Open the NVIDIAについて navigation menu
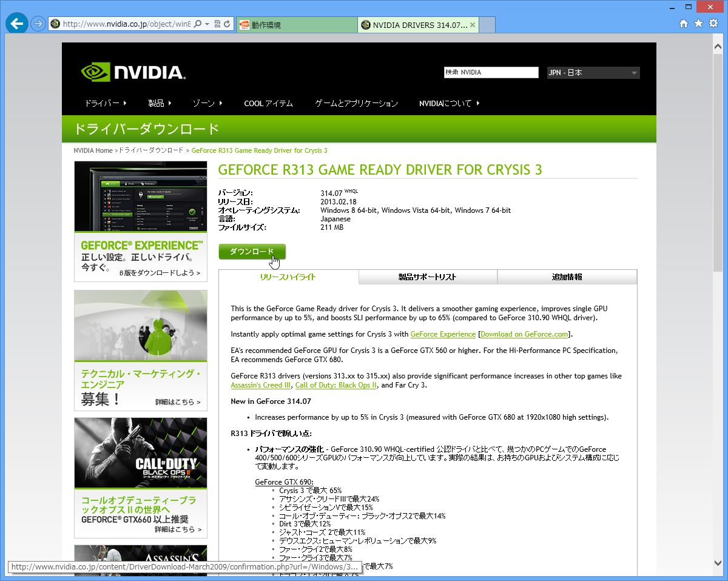 tap(449, 103)
